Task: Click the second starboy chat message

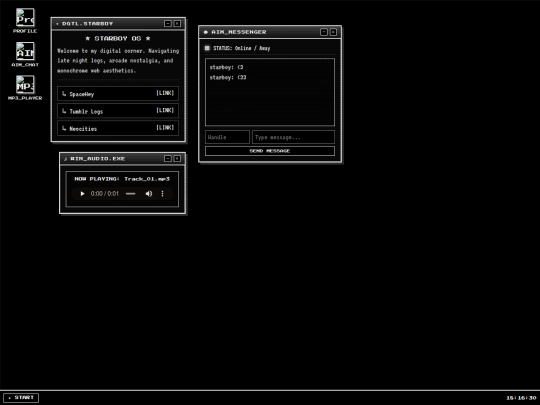Action: click(228, 77)
